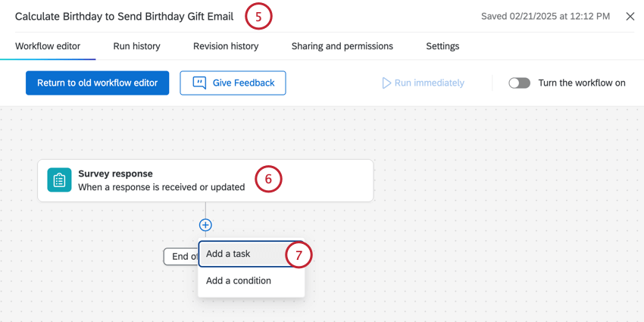Go to the Settings tab
This screenshot has width=644, height=322.
point(442,46)
